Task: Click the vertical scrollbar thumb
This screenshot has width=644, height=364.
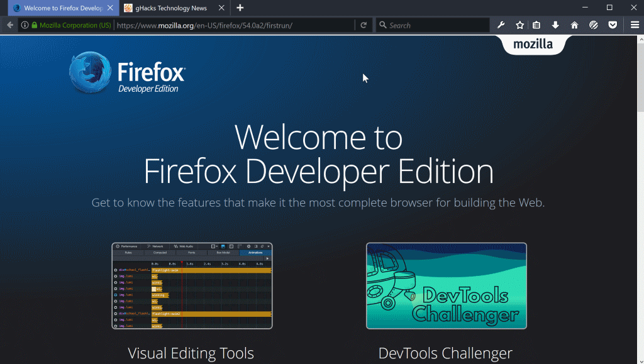Action: [640, 77]
